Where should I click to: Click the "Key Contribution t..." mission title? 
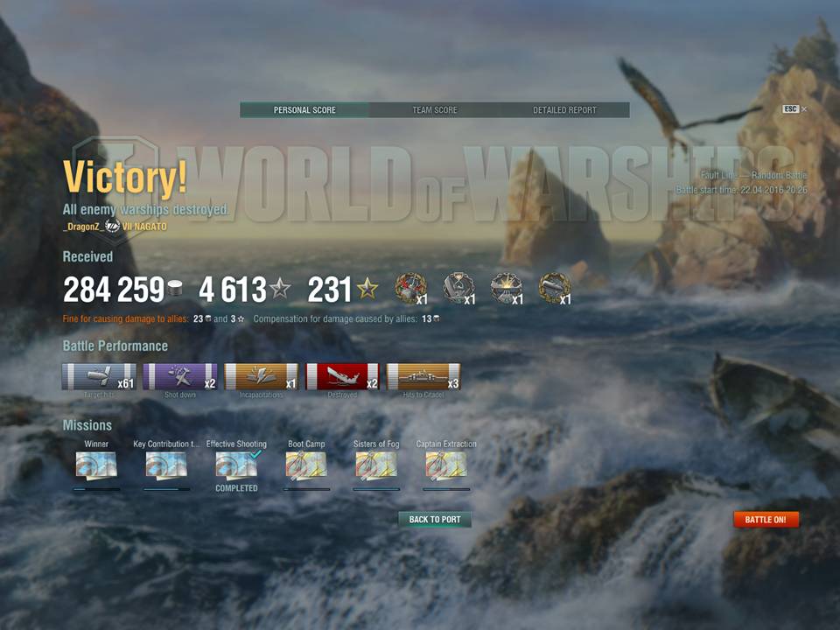tap(166, 444)
